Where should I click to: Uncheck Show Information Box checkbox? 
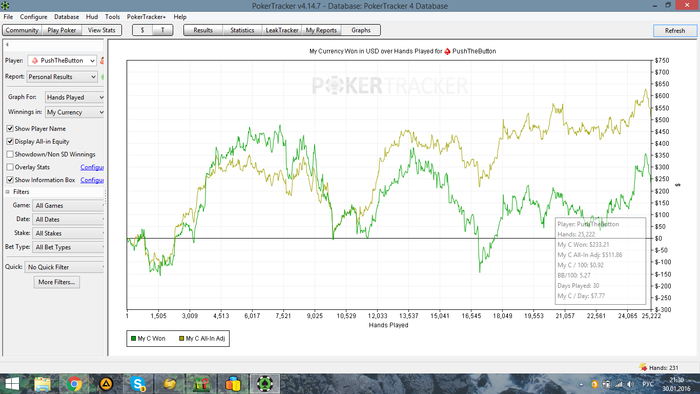[x=10, y=180]
